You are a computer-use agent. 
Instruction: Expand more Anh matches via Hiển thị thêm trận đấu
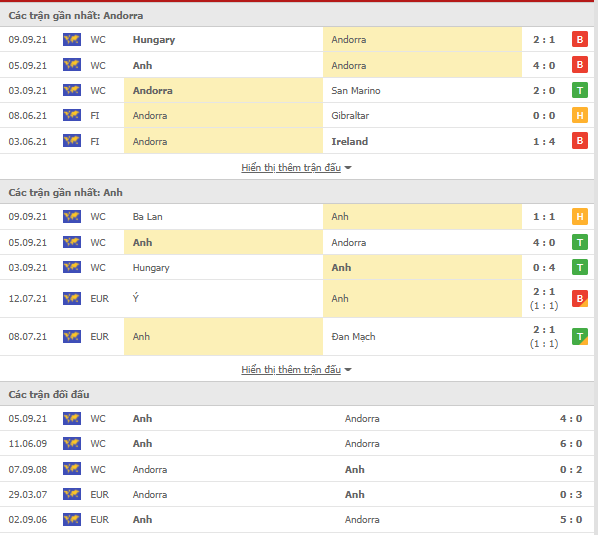291,370
